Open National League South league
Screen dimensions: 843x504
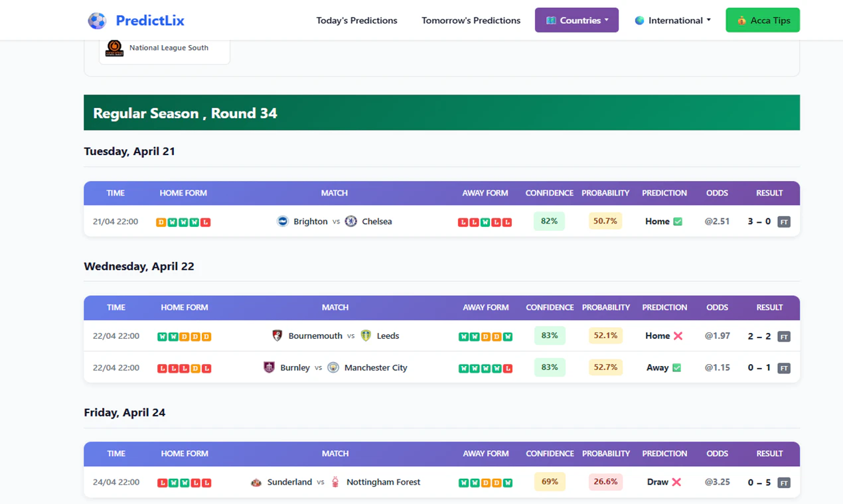[169, 48]
